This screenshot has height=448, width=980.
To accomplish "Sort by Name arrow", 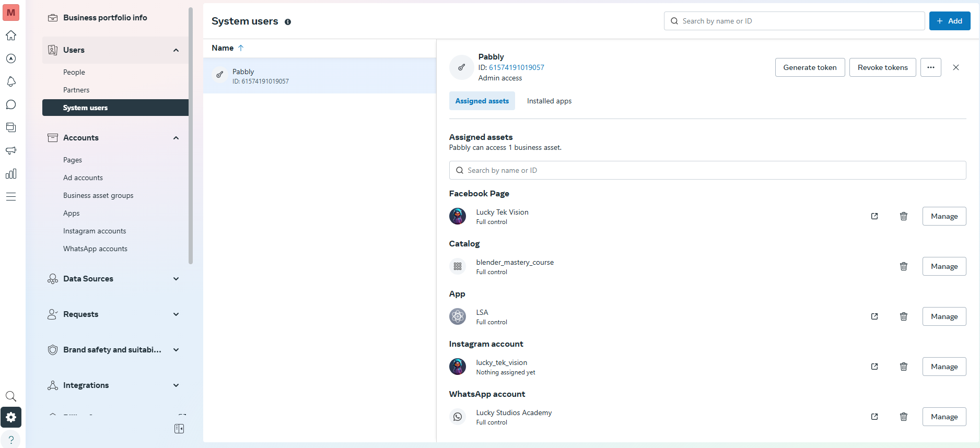I will [x=241, y=48].
